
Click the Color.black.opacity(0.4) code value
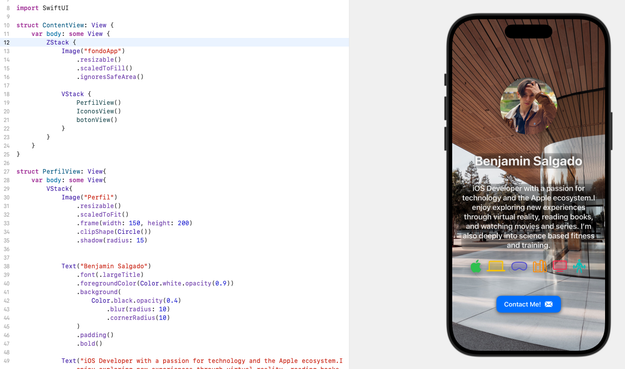(x=136, y=300)
